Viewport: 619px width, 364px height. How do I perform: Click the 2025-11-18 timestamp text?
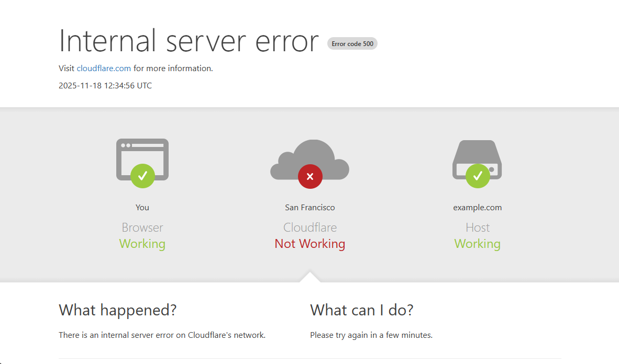[x=105, y=85]
